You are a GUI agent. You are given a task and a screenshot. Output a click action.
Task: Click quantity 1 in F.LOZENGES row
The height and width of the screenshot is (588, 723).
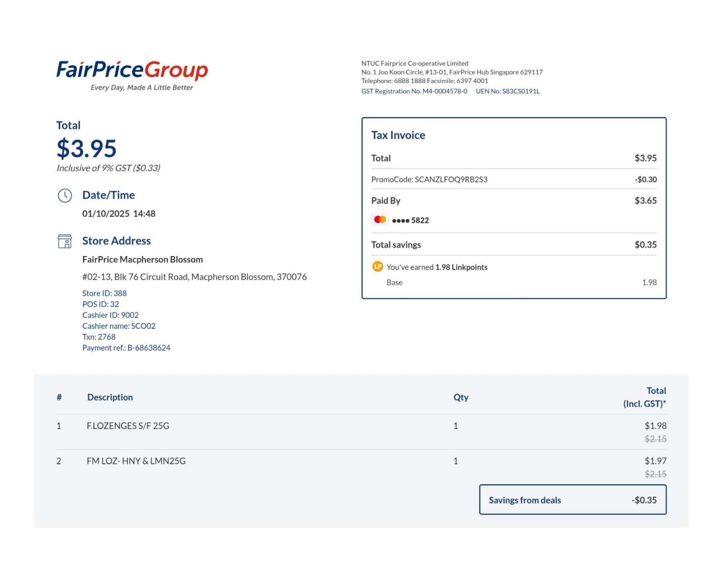(x=455, y=426)
